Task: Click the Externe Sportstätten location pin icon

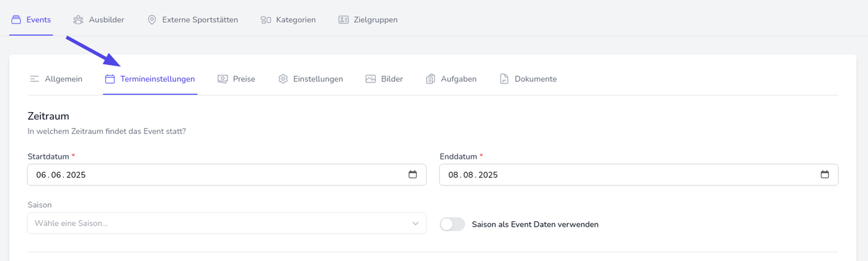Action: click(152, 20)
